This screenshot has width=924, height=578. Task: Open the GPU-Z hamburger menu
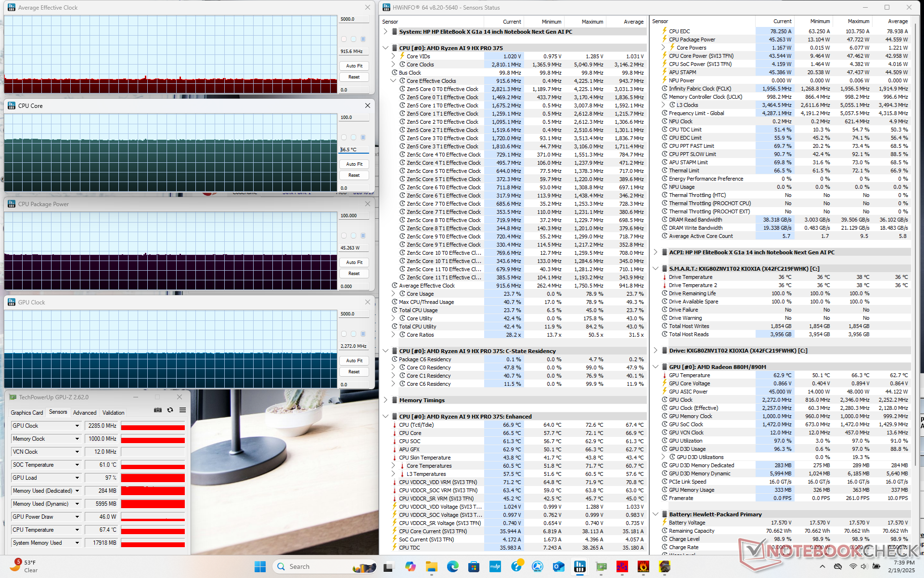click(182, 410)
